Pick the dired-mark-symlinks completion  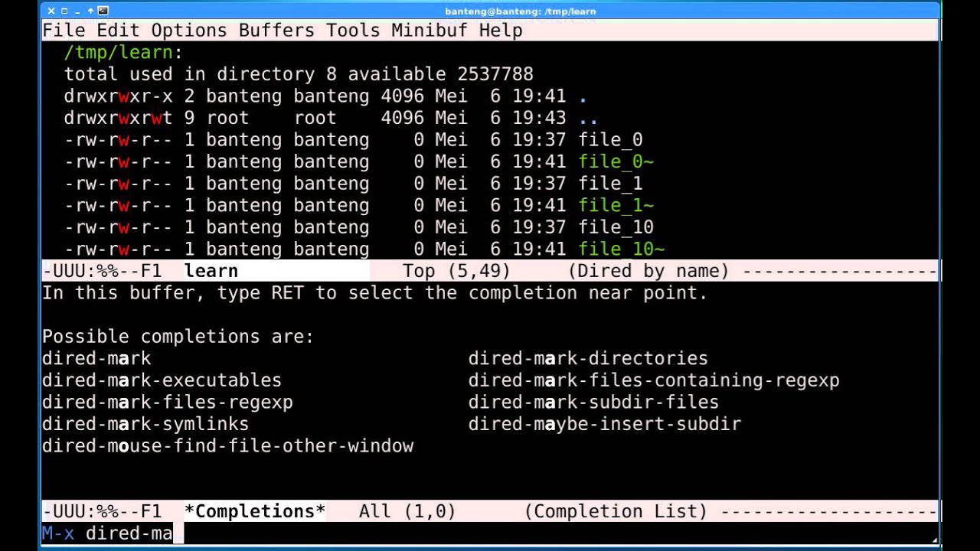click(x=145, y=424)
